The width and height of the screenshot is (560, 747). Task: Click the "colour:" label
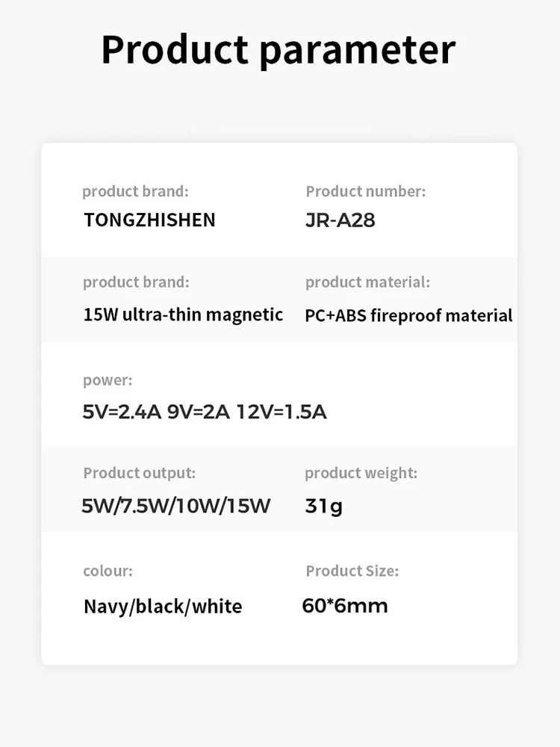click(x=108, y=571)
